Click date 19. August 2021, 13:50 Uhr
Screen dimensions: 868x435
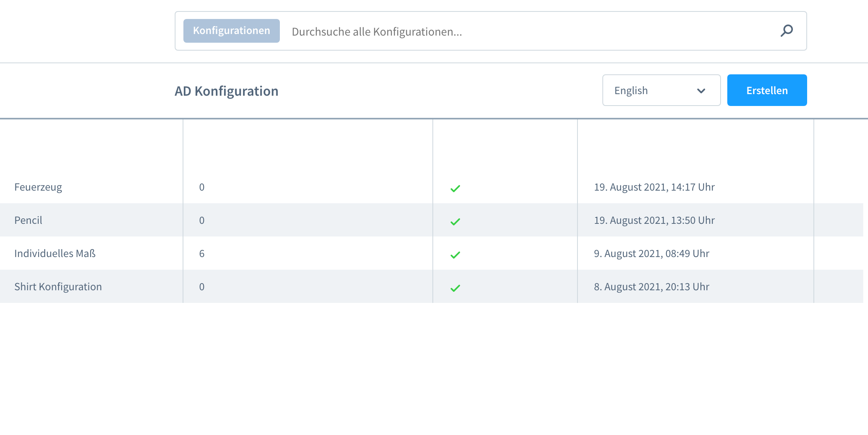tap(654, 220)
